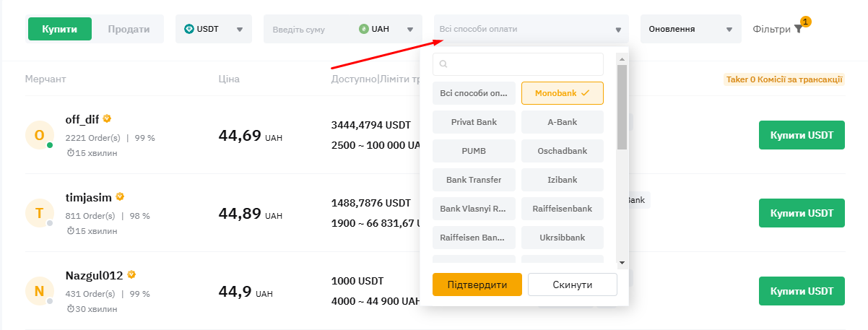868x330 pixels.
Task: Click clock icon beside timjasim 15 хвилин
Action: (70, 231)
